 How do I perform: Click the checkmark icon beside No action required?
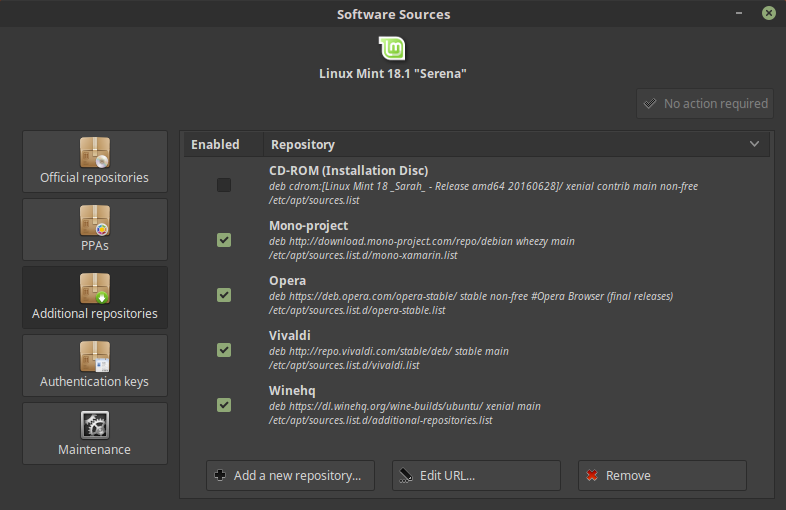(650, 104)
